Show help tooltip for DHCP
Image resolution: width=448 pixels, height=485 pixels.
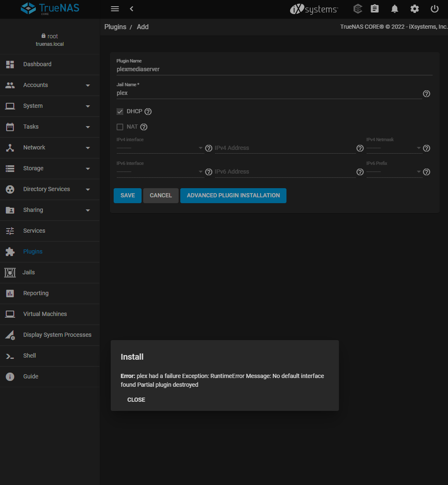click(148, 112)
